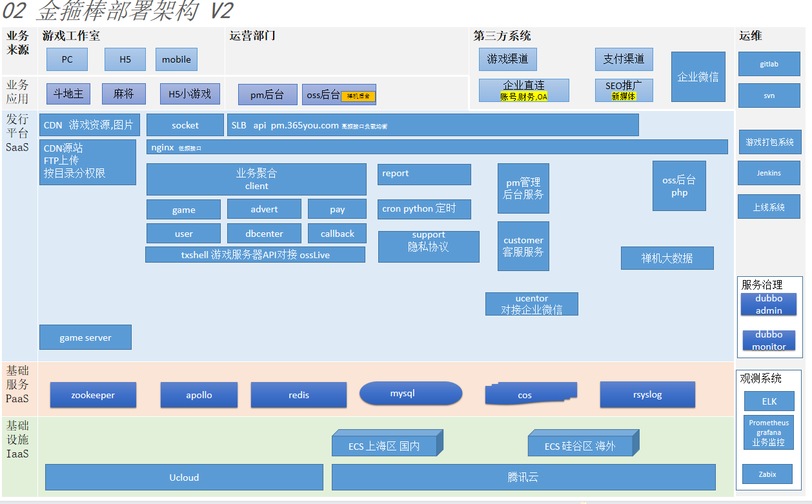The image size is (812, 504).
Task: Select the ELK box
Action: pyautogui.click(x=769, y=401)
